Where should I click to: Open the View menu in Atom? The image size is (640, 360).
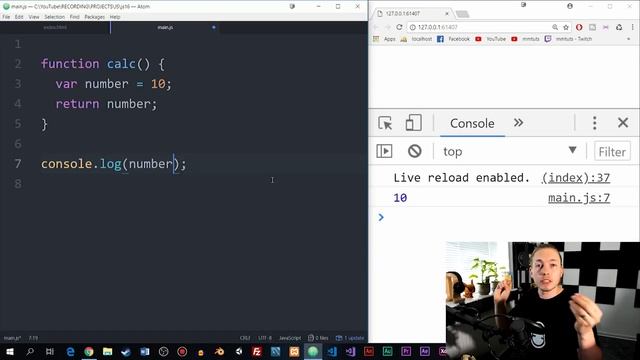34,17
